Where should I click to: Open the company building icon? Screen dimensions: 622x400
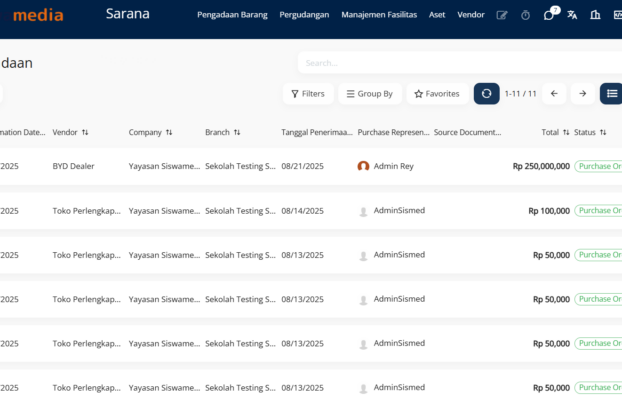pos(596,15)
